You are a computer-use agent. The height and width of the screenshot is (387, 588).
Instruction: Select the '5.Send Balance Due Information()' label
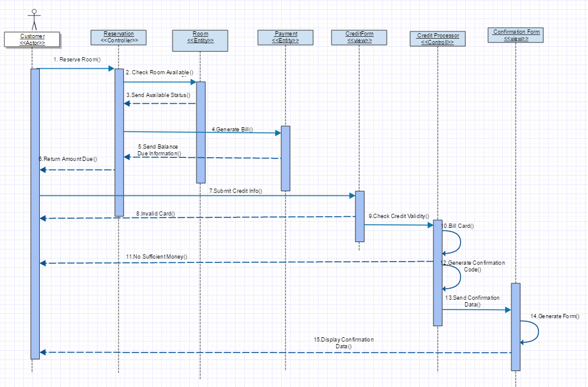click(x=159, y=150)
